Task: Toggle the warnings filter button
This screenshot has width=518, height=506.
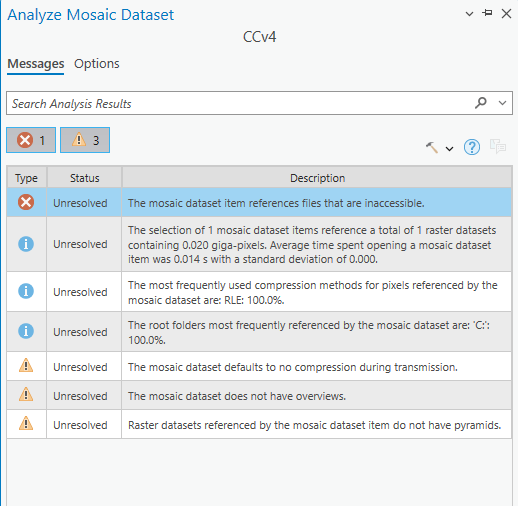Action: point(85,140)
